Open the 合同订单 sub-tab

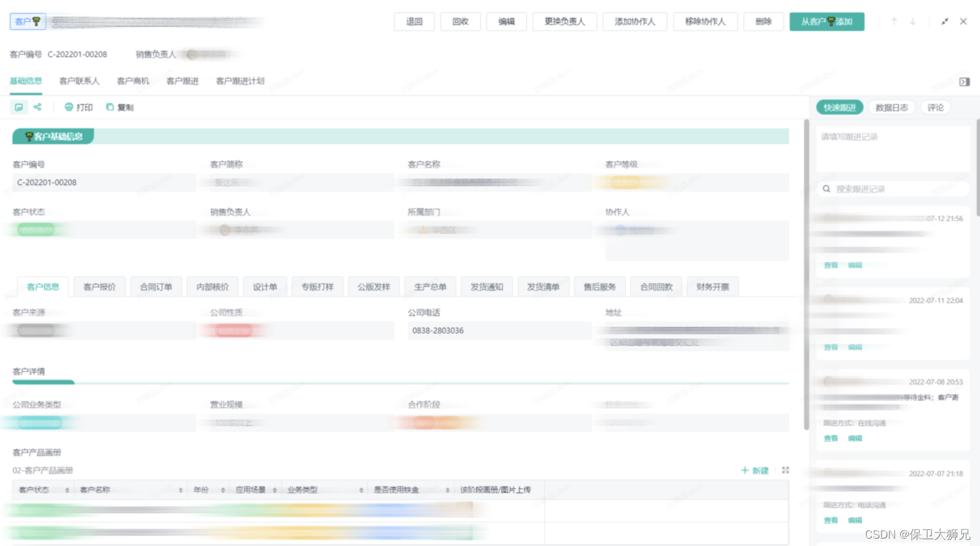coord(156,287)
